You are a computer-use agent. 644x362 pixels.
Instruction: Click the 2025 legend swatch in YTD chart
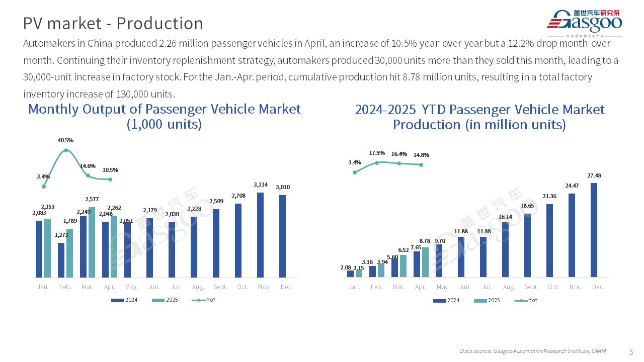coord(480,301)
